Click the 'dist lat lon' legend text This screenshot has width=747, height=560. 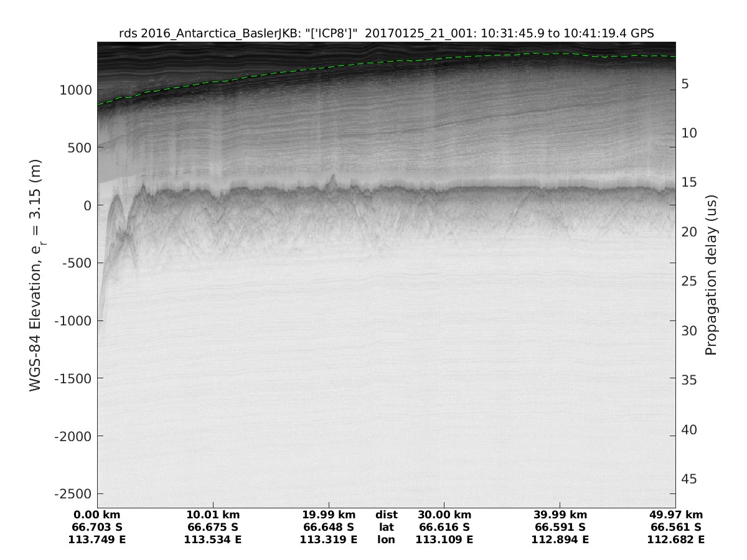coord(386,527)
